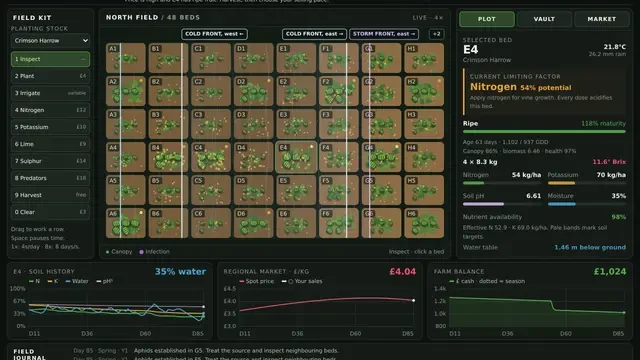Pick the 5 Potassium treatment

pos(50,127)
